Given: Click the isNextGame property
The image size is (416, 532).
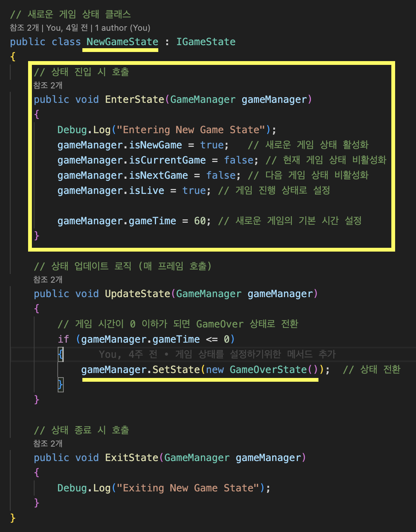Looking at the screenshot, I should coord(158,175).
